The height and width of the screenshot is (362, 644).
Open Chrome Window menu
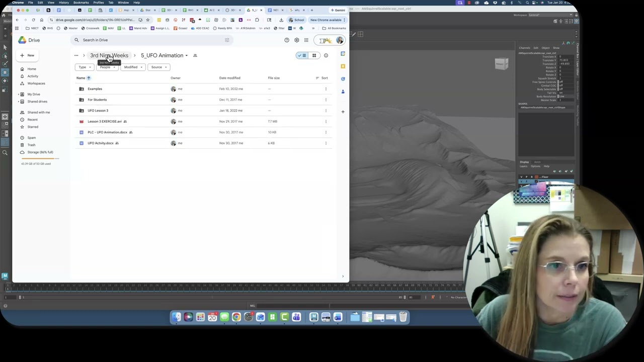point(123,3)
